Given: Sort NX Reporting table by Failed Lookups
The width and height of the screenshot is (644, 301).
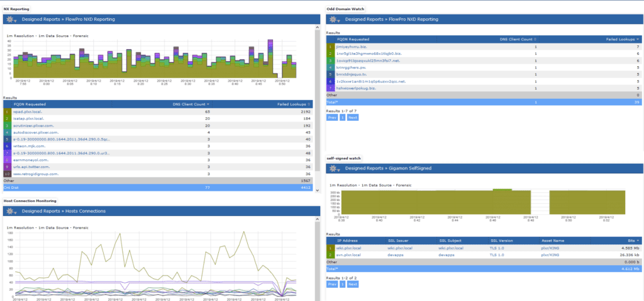Looking at the screenshot, I should (x=294, y=105).
